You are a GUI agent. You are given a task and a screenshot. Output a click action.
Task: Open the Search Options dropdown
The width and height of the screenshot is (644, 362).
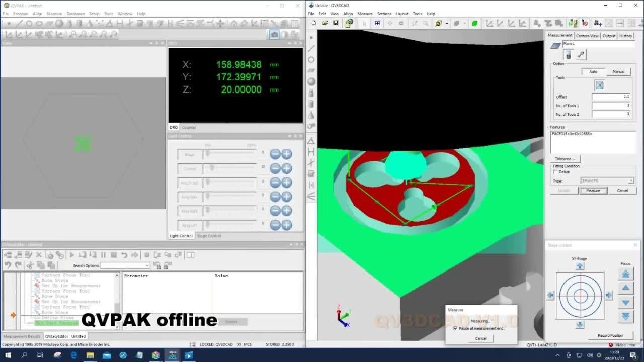(x=147, y=265)
